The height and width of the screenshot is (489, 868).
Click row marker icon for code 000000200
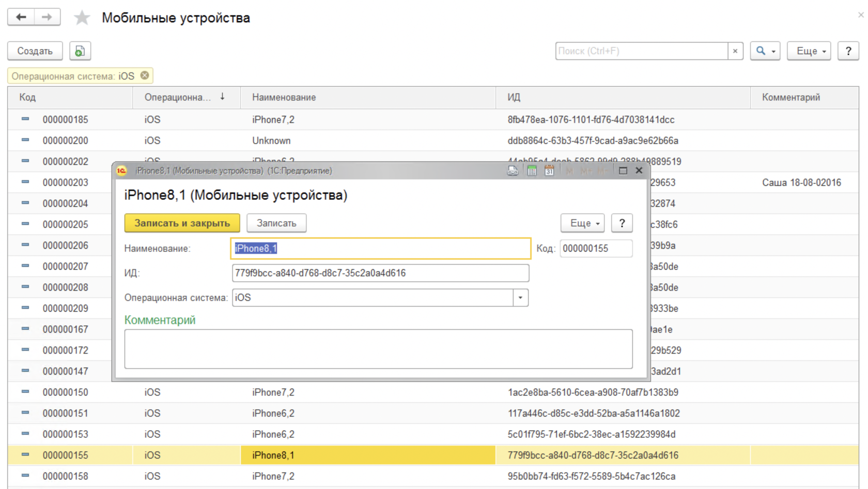coord(25,140)
